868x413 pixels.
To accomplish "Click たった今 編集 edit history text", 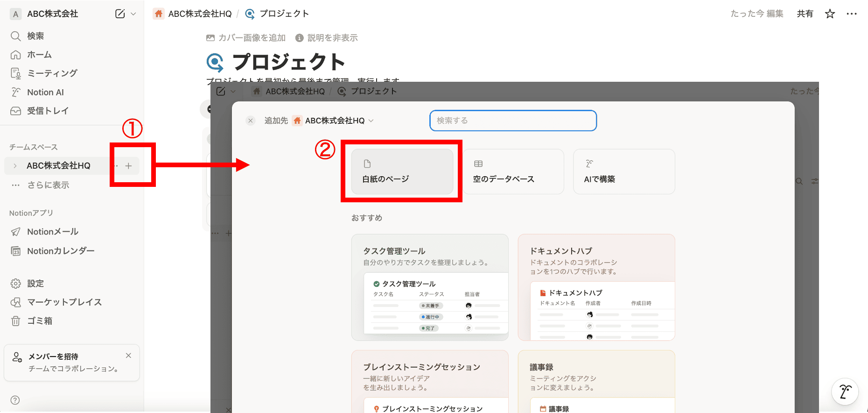I will [x=757, y=14].
